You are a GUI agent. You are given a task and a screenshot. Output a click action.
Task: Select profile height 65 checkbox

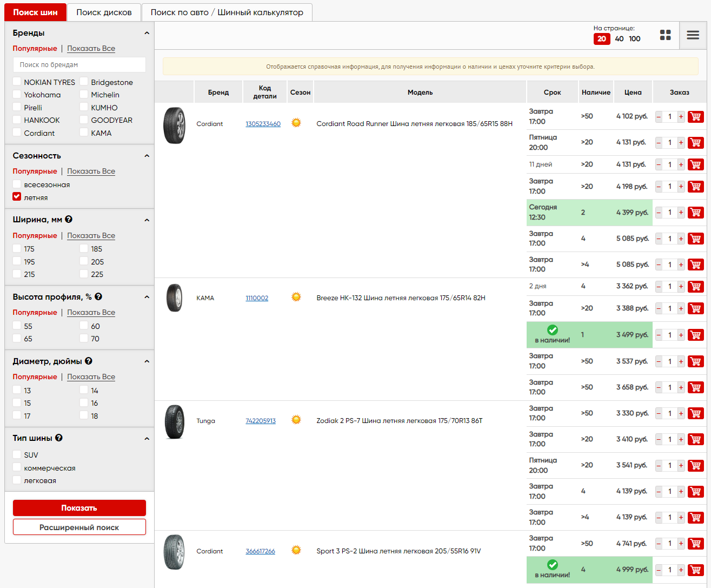pyautogui.click(x=17, y=338)
